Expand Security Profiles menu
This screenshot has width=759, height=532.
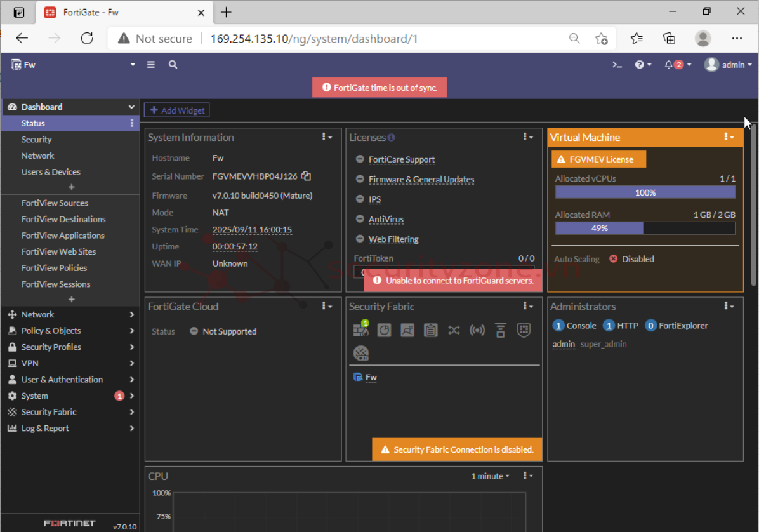pos(70,347)
